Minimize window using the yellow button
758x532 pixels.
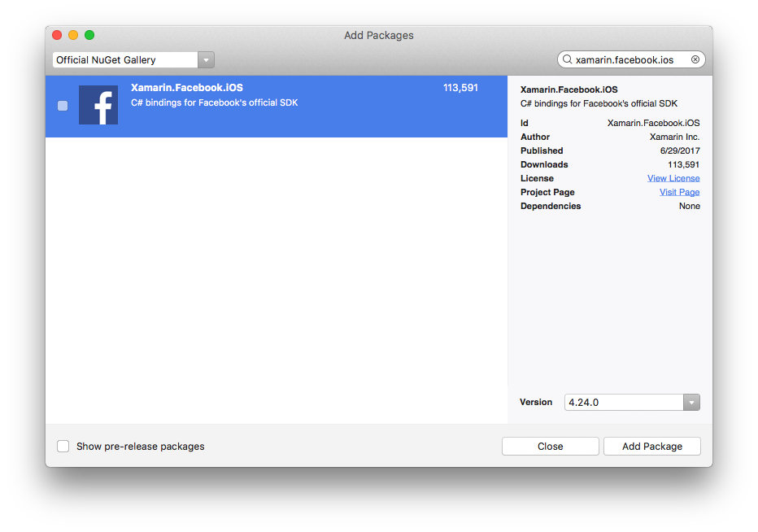click(73, 35)
